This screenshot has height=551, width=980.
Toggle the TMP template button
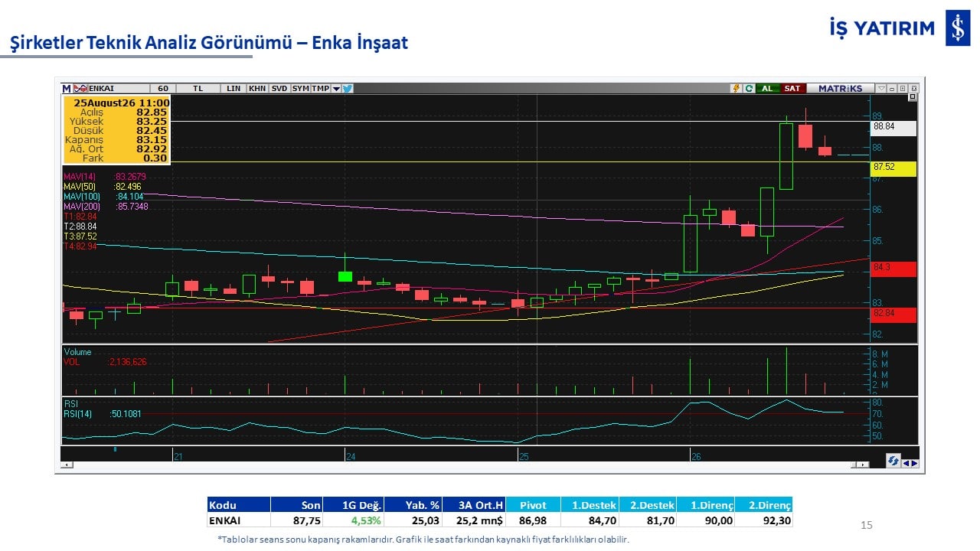[x=320, y=89]
